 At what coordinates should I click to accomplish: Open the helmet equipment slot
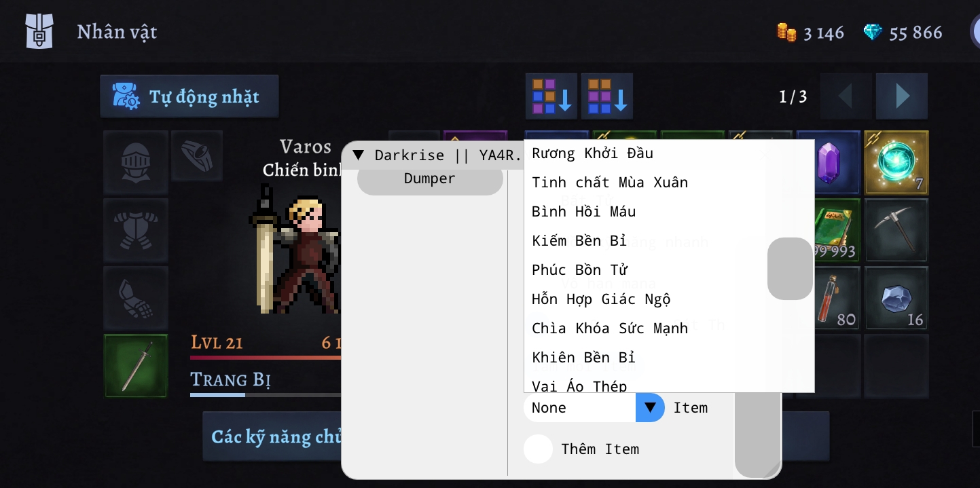point(136,163)
